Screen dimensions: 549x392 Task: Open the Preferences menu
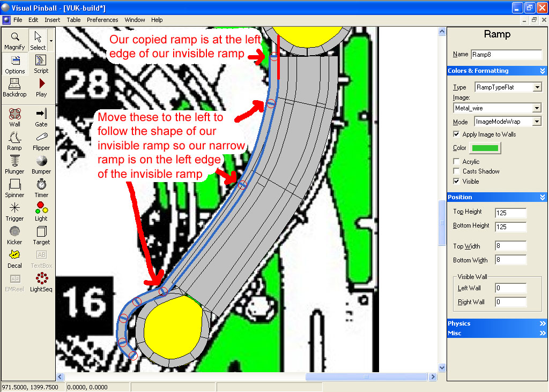(x=102, y=20)
